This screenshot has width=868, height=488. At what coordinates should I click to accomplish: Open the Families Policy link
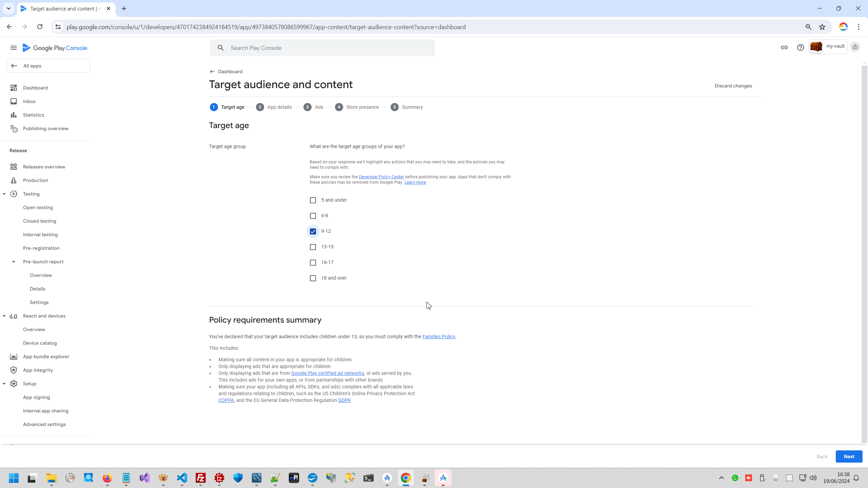pyautogui.click(x=439, y=337)
